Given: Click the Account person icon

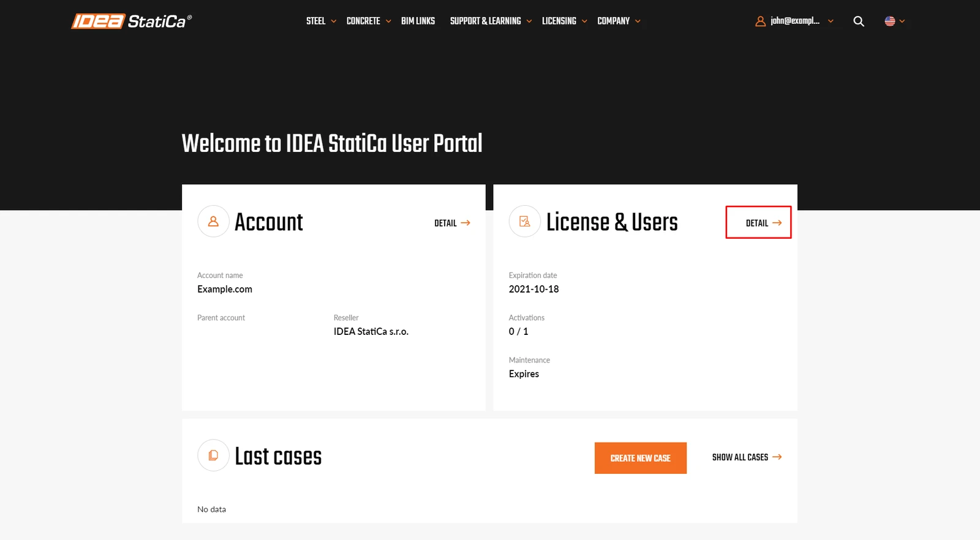Looking at the screenshot, I should click(x=213, y=221).
